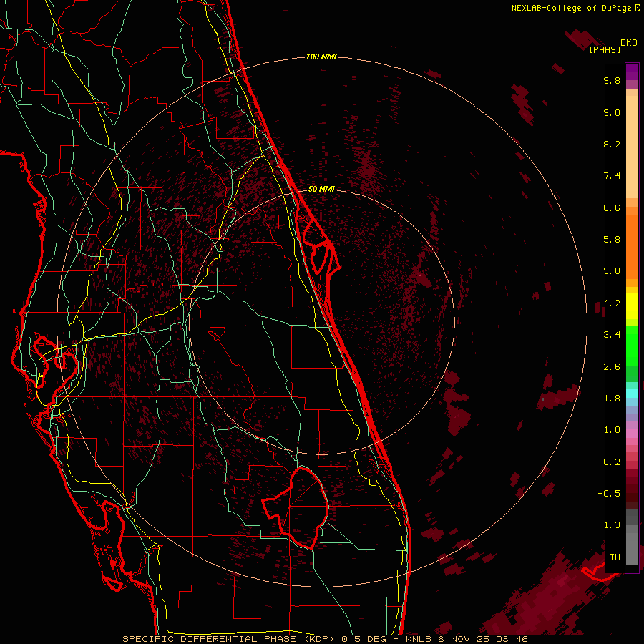Click the 4.2 value on the color scale
644x644 pixels.
click(612, 303)
